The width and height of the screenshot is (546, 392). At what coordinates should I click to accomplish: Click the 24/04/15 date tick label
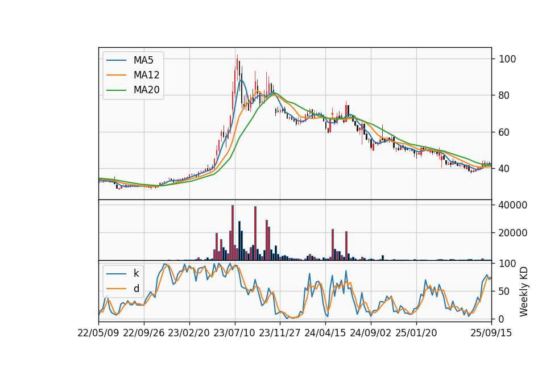tap(325, 333)
